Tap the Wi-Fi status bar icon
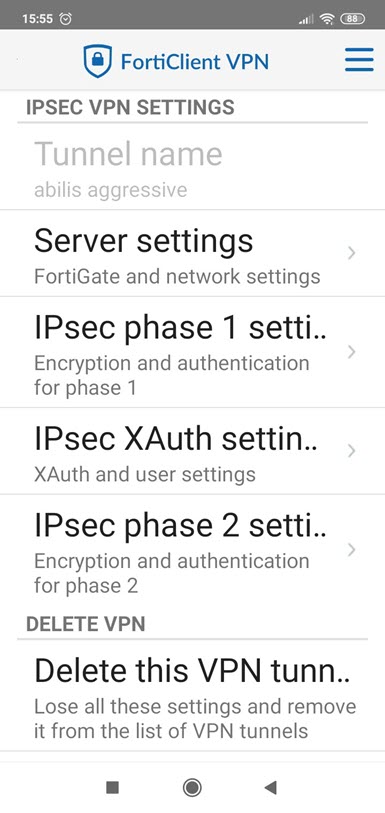 (x=327, y=19)
